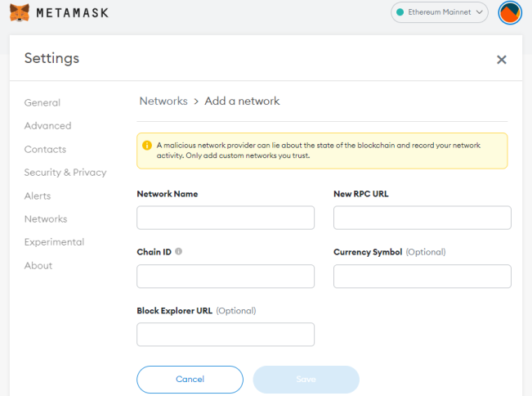This screenshot has width=532, height=396.
Task: Open Alerts settings
Action: (x=38, y=196)
